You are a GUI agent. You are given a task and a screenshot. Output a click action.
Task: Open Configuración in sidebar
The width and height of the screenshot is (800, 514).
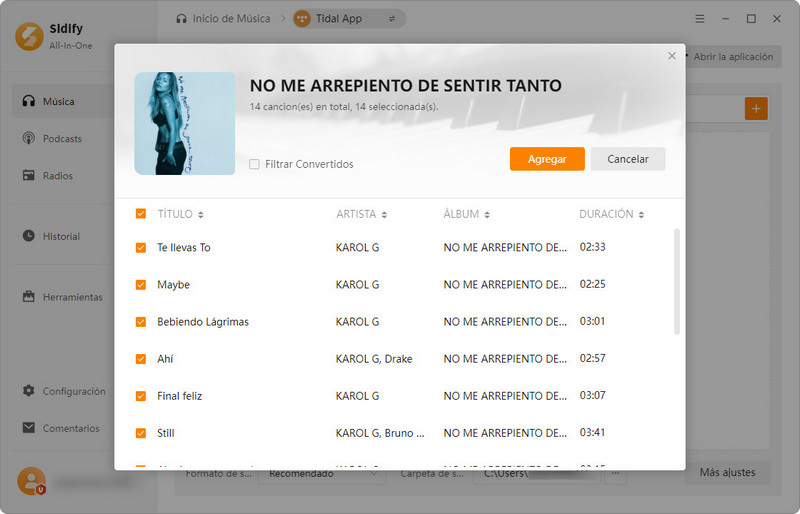[63, 391]
